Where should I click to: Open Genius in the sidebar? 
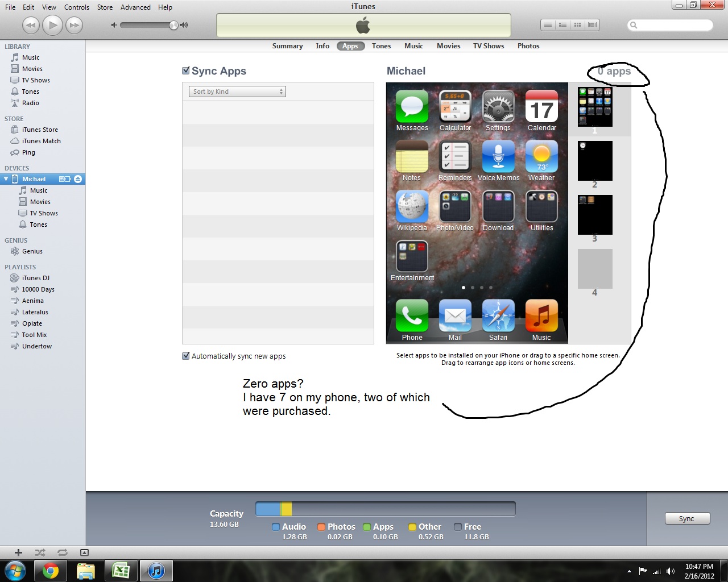(x=32, y=251)
